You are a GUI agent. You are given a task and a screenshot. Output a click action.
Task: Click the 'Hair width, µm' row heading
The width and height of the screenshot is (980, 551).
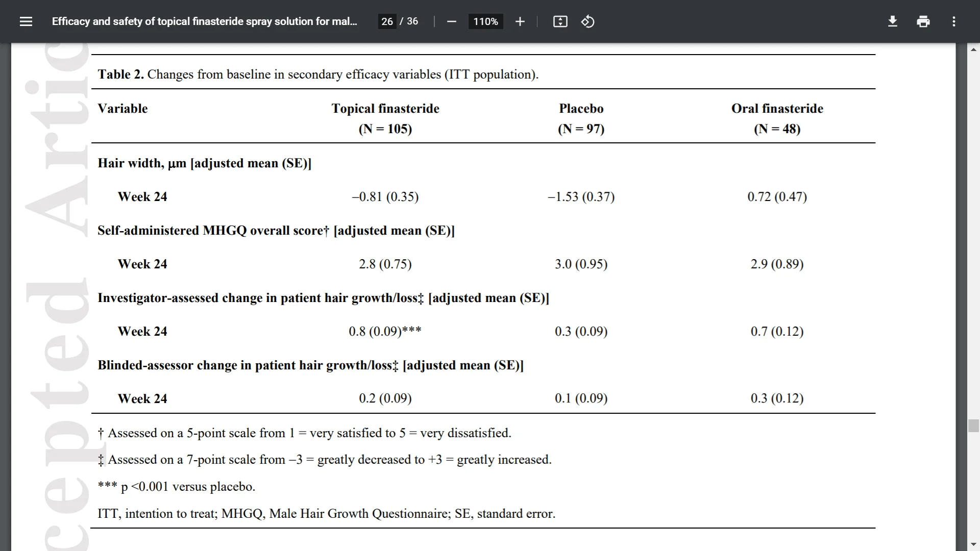click(x=205, y=163)
